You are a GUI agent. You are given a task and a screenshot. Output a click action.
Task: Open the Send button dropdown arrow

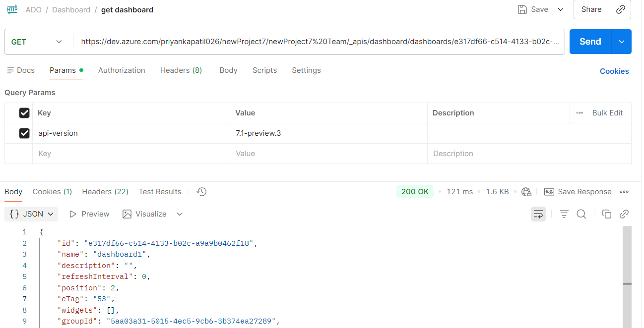[621, 42]
